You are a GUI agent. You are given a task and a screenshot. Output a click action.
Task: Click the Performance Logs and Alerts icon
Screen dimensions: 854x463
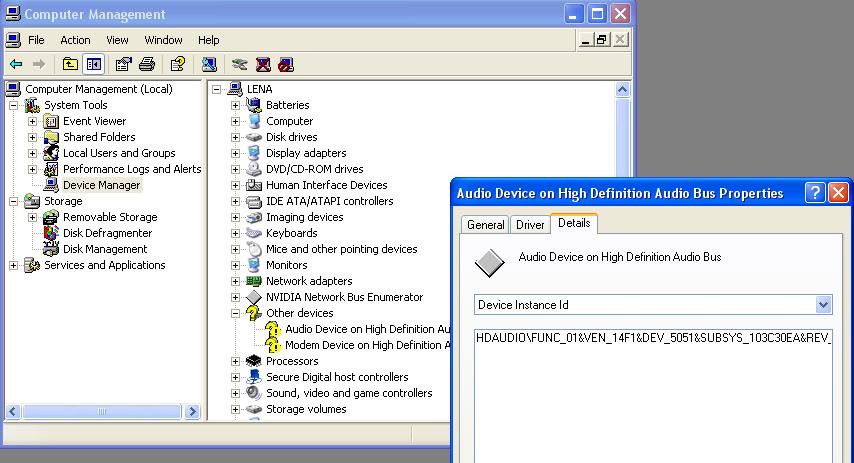tap(51, 169)
